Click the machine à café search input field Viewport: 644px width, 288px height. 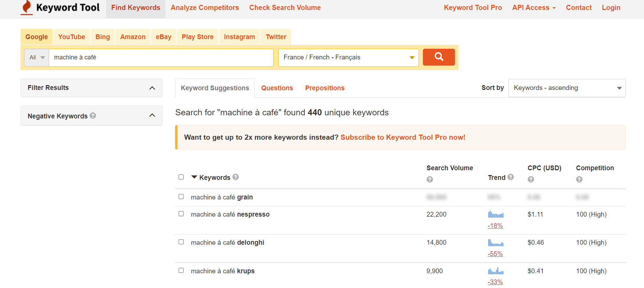(x=161, y=57)
